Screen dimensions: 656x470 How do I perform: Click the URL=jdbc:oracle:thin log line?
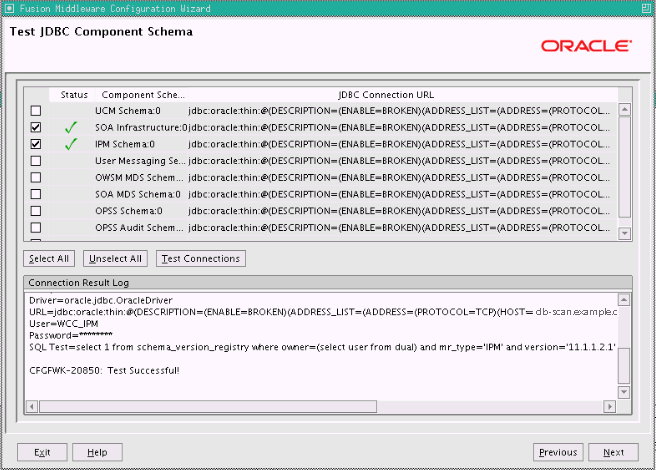coord(323,312)
